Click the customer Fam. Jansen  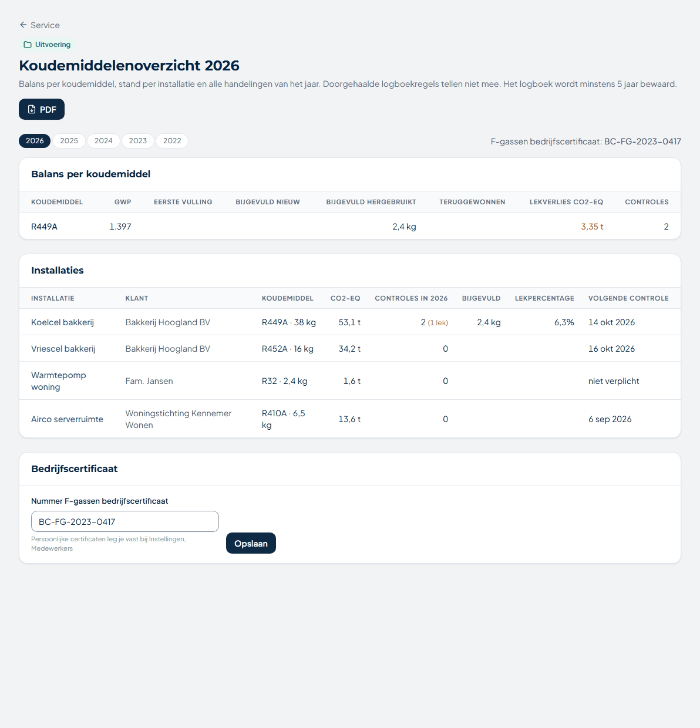[x=149, y=381]
